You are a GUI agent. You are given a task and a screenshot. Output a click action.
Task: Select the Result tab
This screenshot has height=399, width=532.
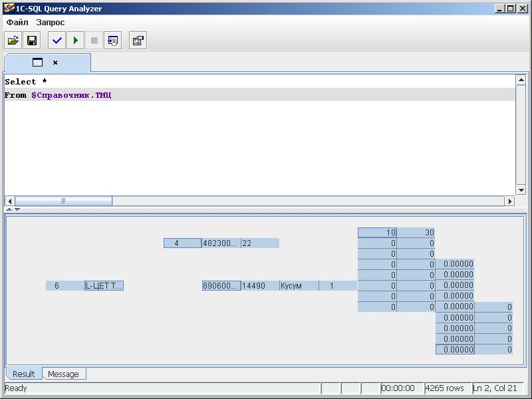click(x=24, y=374)
